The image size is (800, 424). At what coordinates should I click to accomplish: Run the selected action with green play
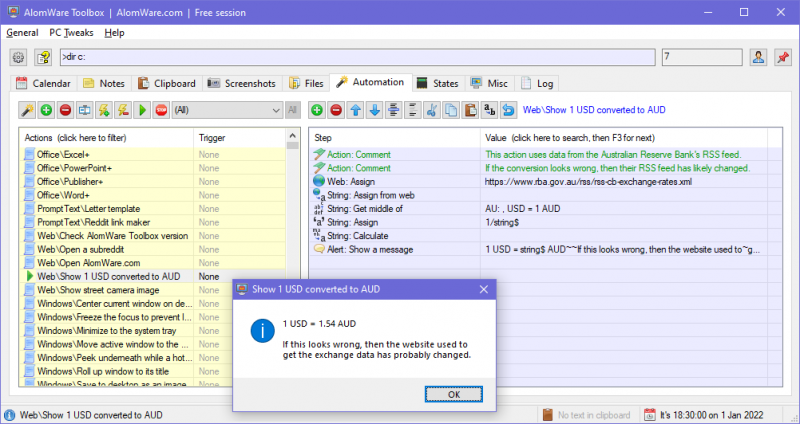(x=142, y=110)
